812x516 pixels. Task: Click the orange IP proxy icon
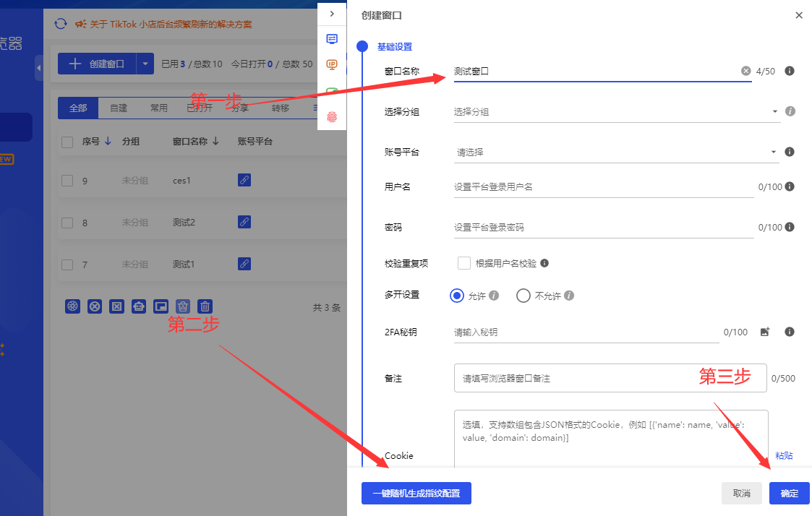tap(332, 65)
